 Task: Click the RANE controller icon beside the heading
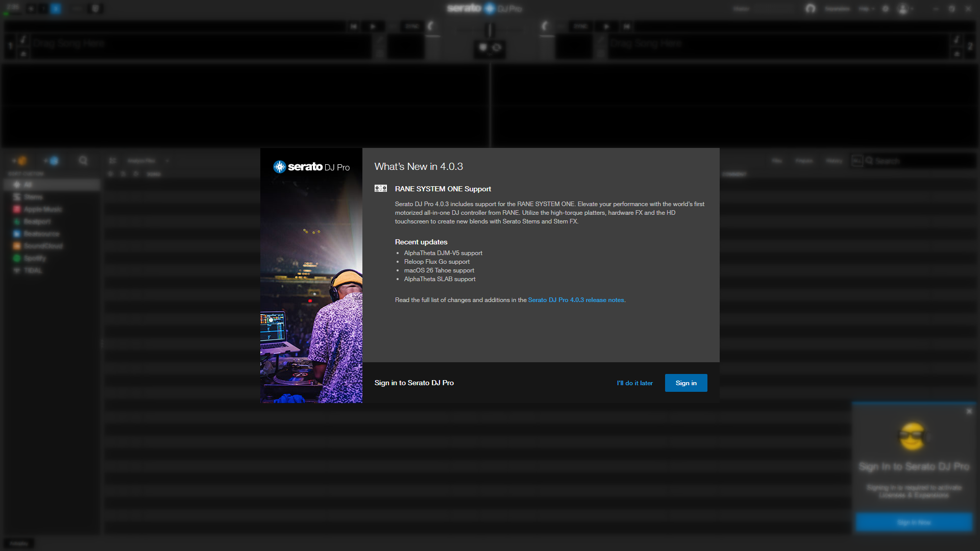coord(381,189)
